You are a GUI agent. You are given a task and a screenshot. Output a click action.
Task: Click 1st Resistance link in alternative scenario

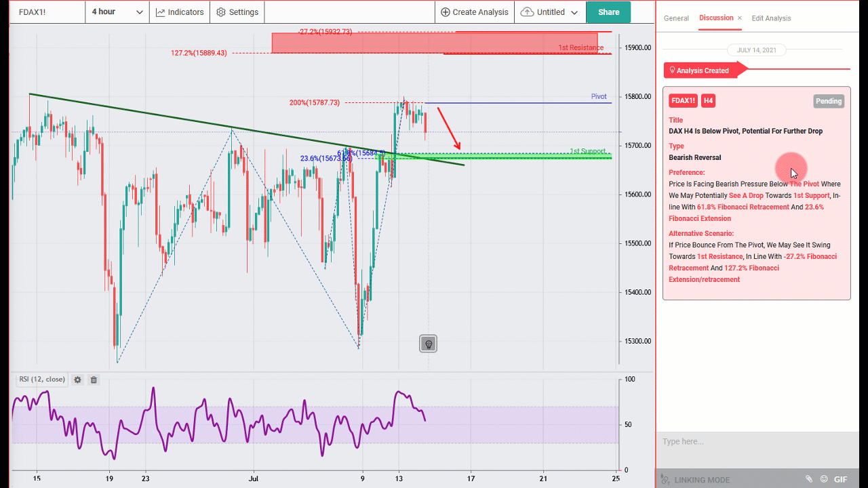click(x=719, y=256)
